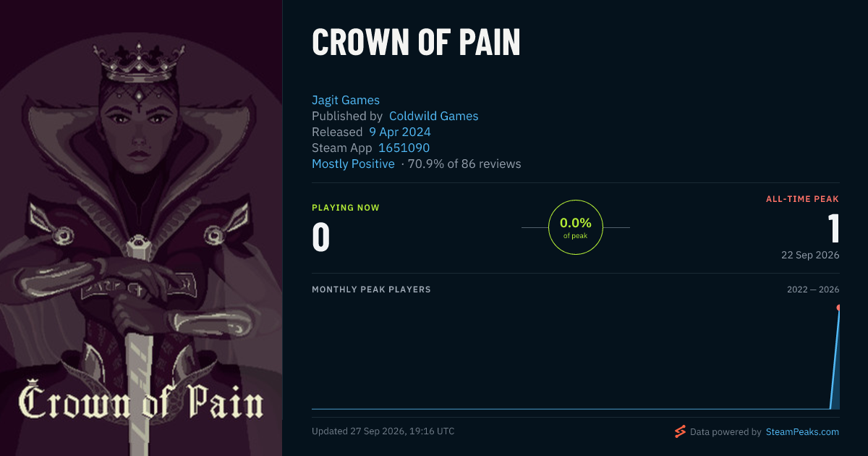Click the Playing Now count of 0
The height and width of the screenshot is (456, 868).
pos(321,237)
